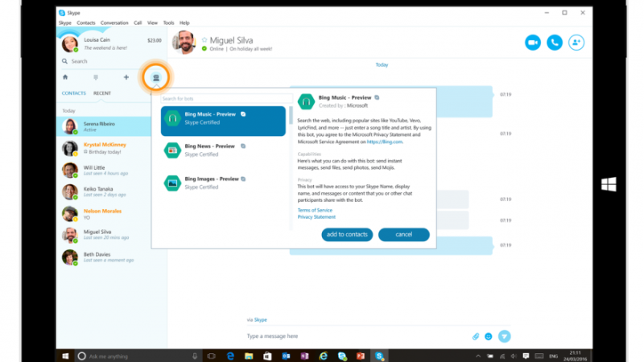Click the plus icon for new conversation
This screenshot has width=644, height=362.
126,77
